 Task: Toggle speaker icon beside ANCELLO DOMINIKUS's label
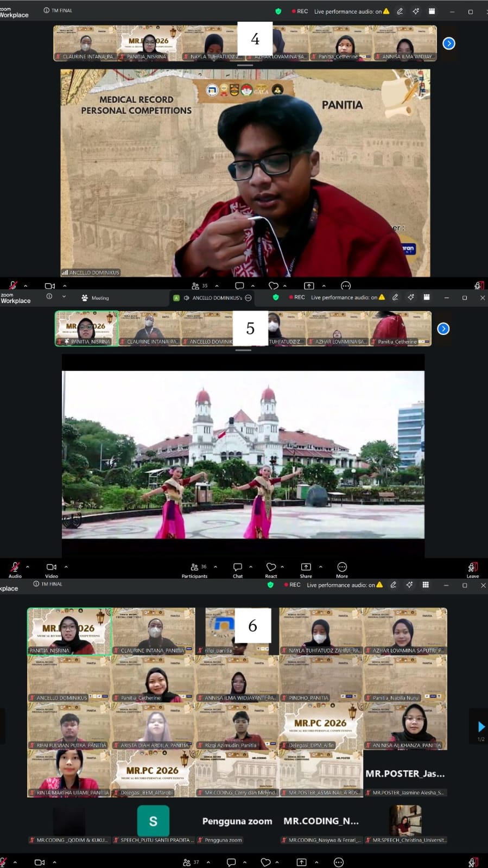[x=186, y=298]
